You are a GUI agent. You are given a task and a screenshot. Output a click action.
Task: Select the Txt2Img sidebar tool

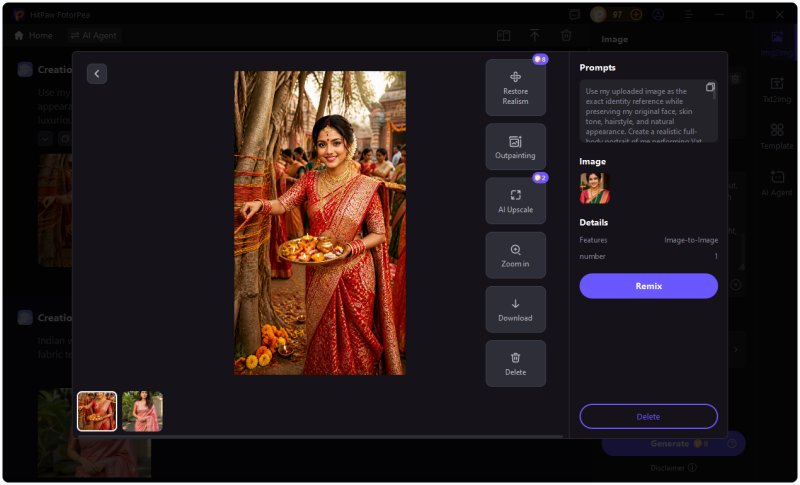coord(777,89)
